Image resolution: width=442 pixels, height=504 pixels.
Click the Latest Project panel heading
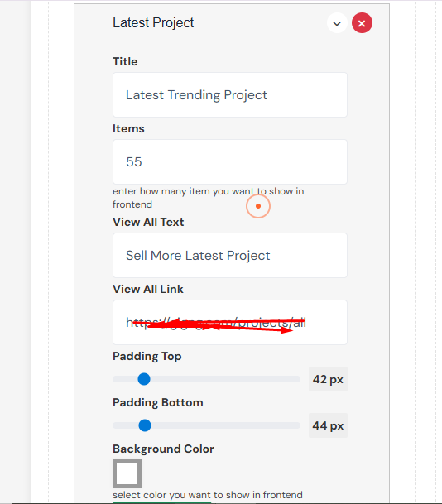point(153,23)
